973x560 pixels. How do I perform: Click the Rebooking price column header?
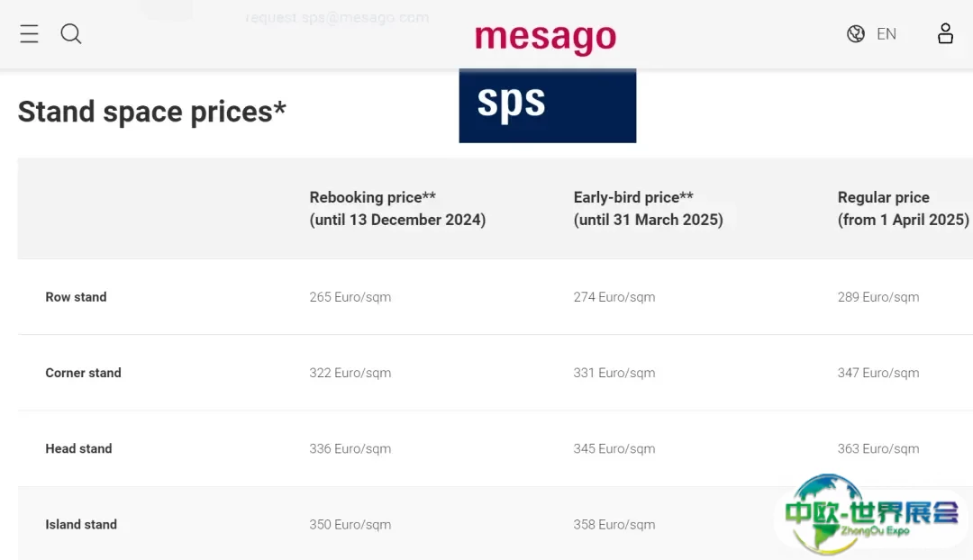pos(397,208)
